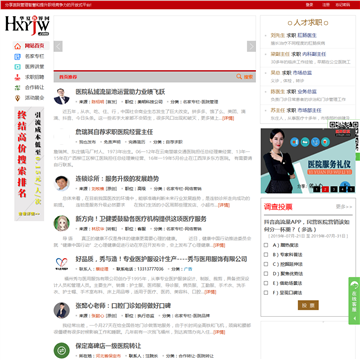Open article 张黎心老师：口腔门诊如何做好口碑
This screenshot has width=360, height=360.
click(123, 306)
